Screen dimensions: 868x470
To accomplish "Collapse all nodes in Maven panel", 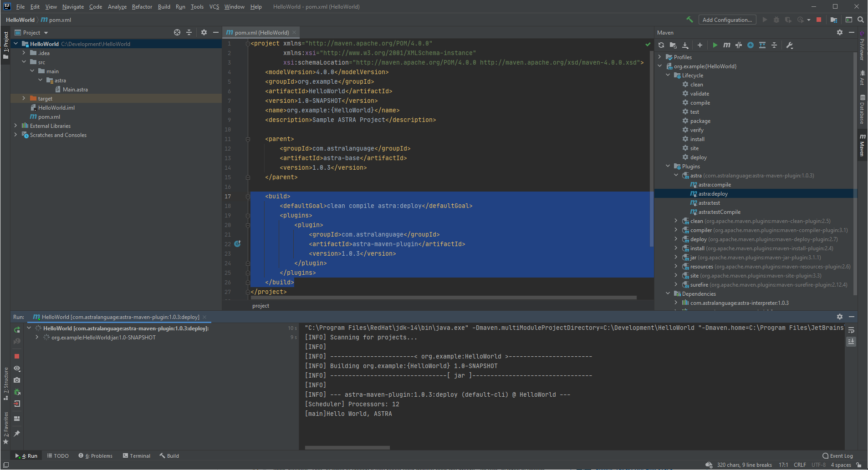I will (774, 45).
